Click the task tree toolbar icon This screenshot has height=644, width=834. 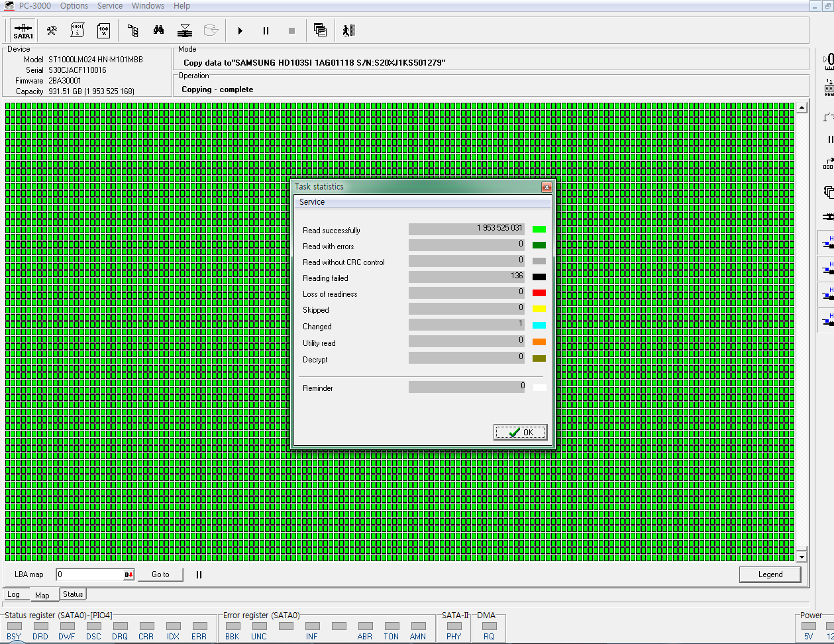133,30
